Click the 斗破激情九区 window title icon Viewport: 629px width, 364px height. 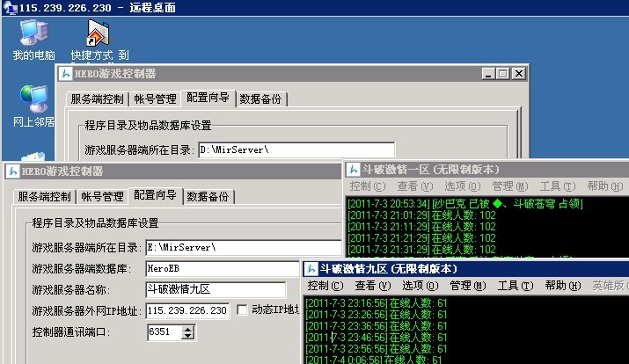[x=311, y=268]
